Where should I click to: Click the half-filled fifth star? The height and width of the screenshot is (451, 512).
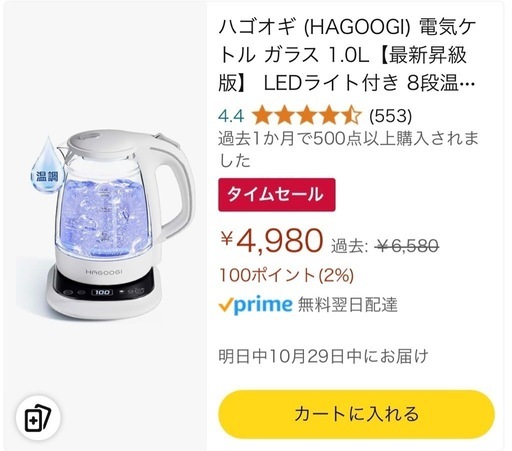(x=351, y=115)
